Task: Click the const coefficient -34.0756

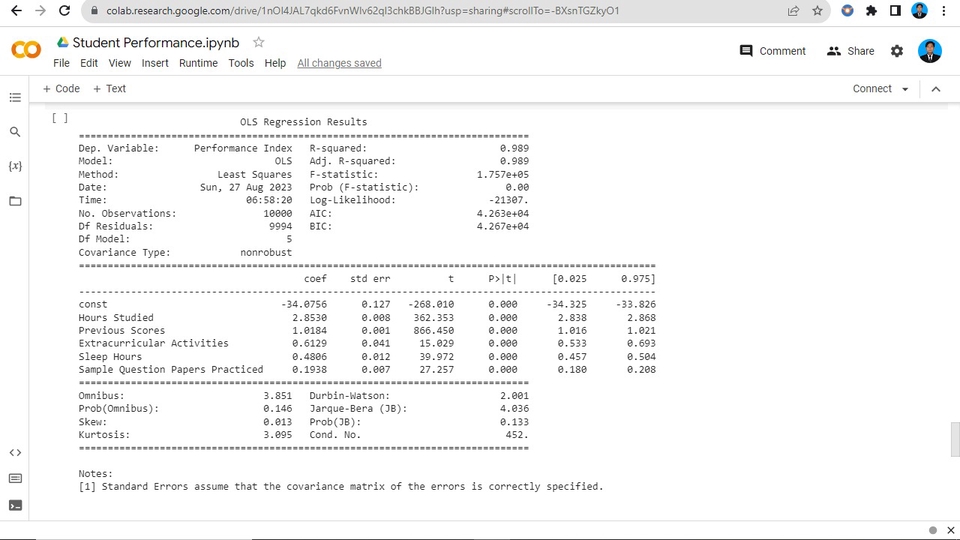Action: coord(304,304)
